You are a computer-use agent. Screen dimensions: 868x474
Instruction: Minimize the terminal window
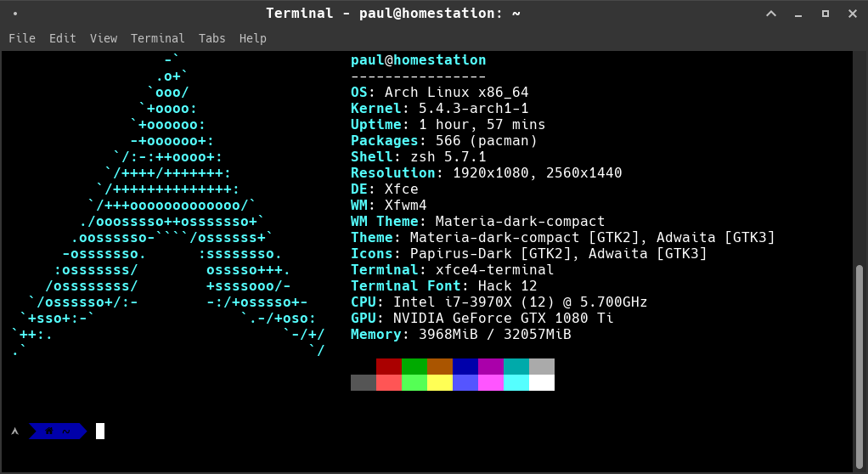(798, 15)
